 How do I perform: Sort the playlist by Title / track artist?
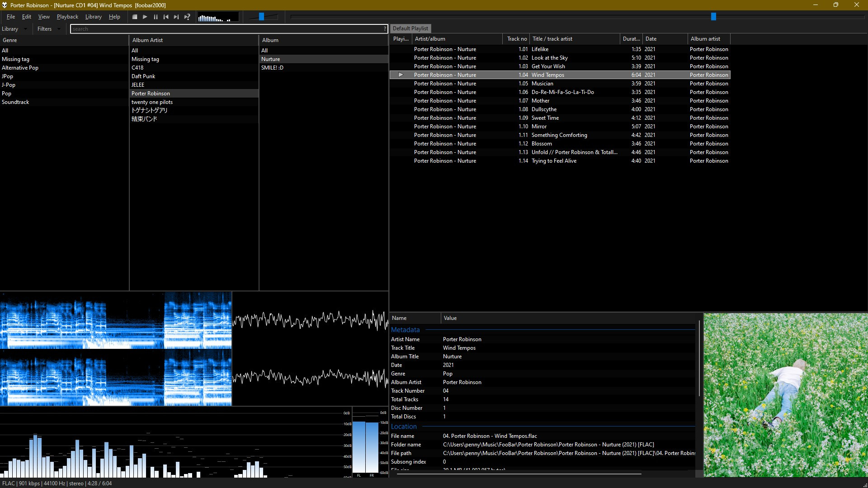pyautogui.click(x=575, y=39)
